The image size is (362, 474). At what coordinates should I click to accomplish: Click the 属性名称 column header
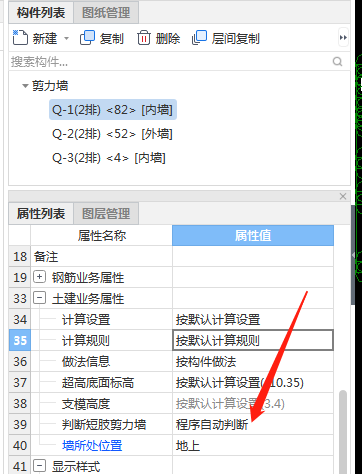coord(102,236)
